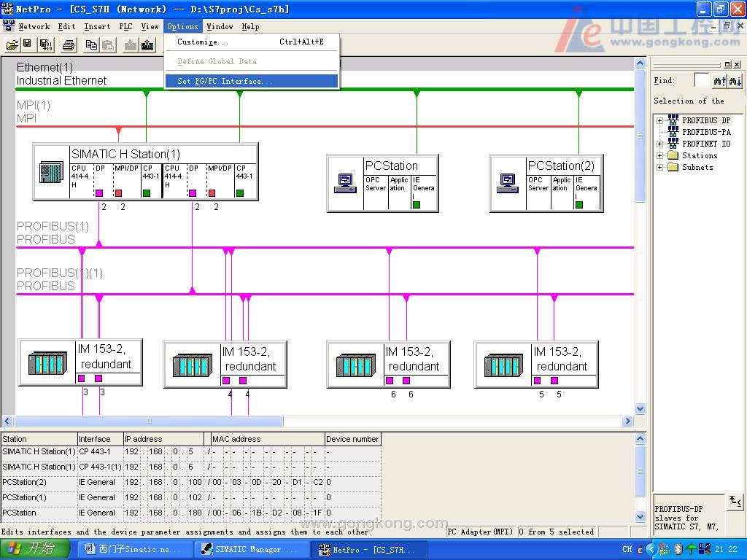
Task: Select the fourth IM 153-2 module icon
Action: (x=503, y=365)
